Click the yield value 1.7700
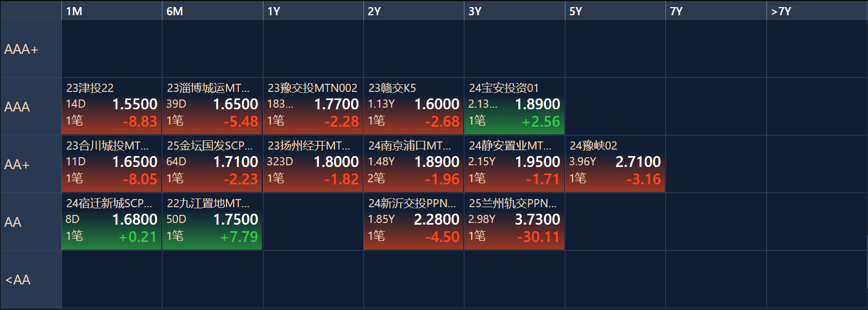Image resolution: width=868 pixels, height=310 pixels. [337, 104]
